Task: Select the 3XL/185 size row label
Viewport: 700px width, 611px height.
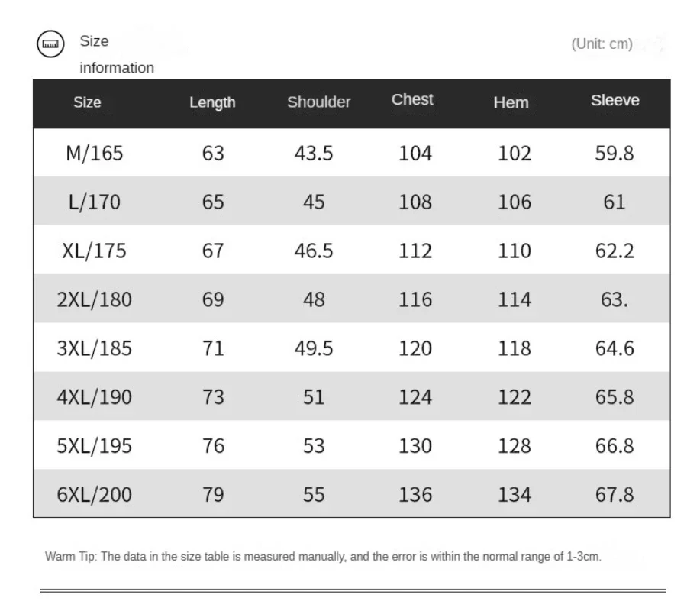Action: pos(94,349)
